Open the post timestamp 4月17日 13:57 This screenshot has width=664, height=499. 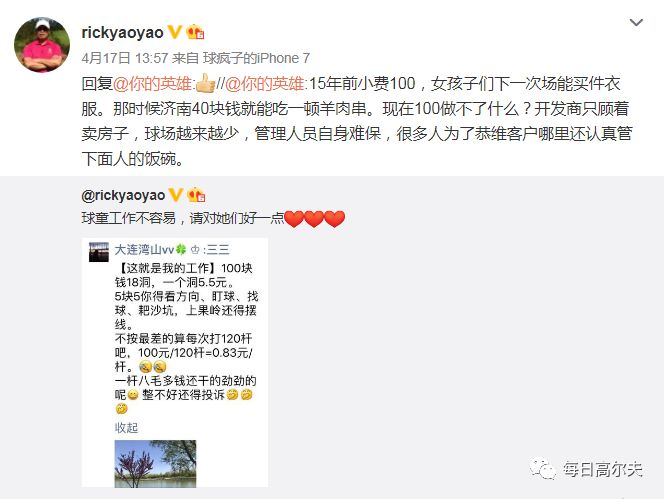tap(125, 58)
